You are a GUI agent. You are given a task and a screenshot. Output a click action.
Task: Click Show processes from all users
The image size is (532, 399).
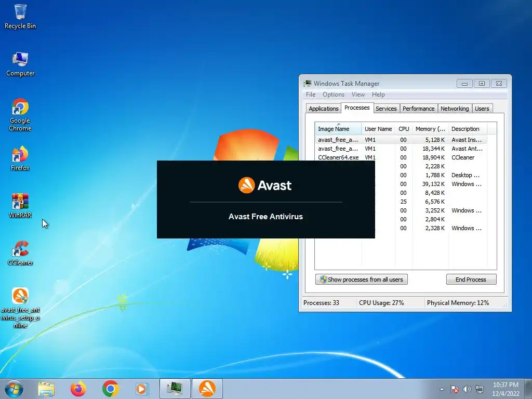pyautogui.click(x=362, y=280)
